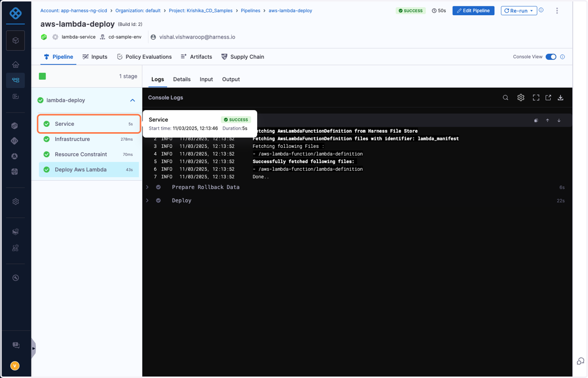Select the Service step
Image resolution: width=588 pixels, height=378 pixels.
(89, 124)
